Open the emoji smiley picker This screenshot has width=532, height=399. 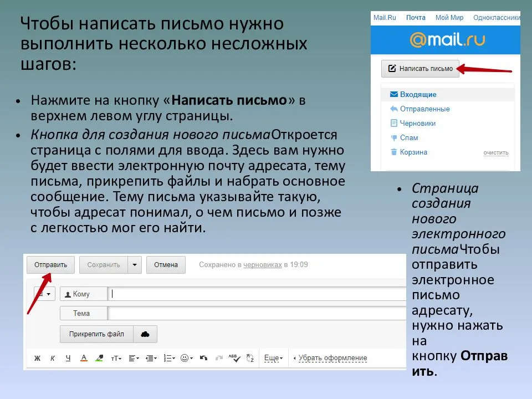coord(187,358)
